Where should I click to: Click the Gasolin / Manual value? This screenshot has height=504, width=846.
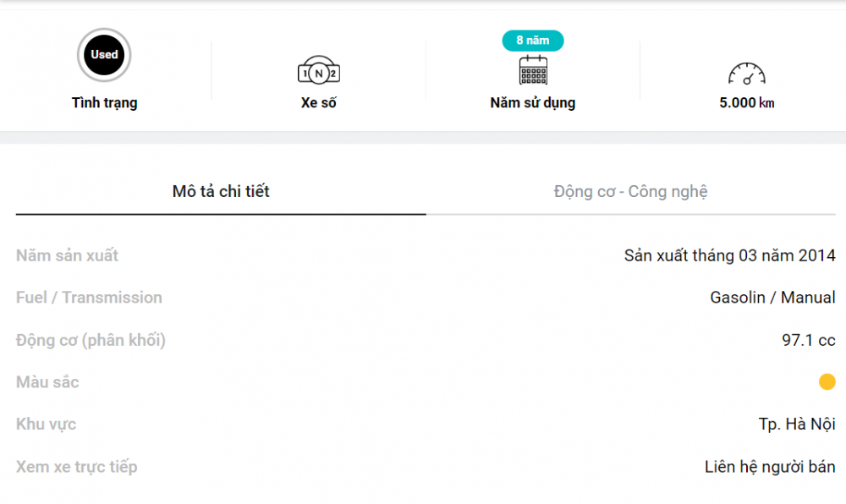(x=772, y=298)
